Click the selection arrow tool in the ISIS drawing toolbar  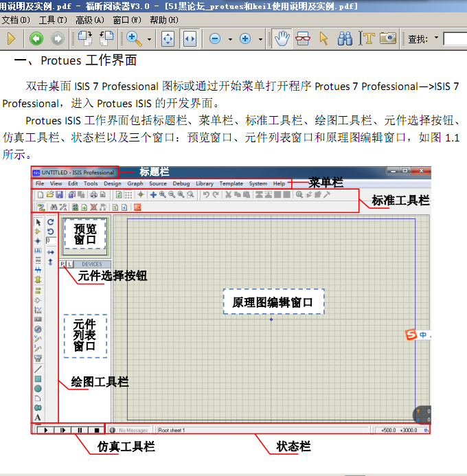pyautogui.click(x=38, y=223)
